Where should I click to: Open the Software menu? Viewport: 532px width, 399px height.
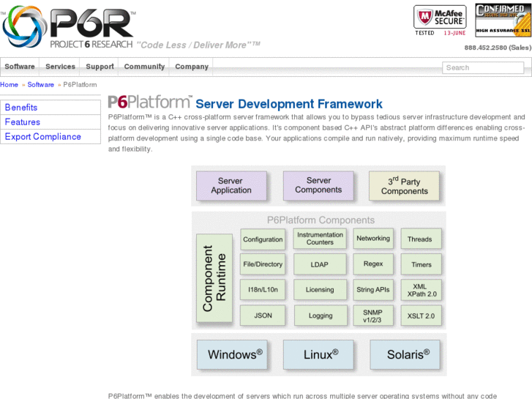click(x=20, y=67)
